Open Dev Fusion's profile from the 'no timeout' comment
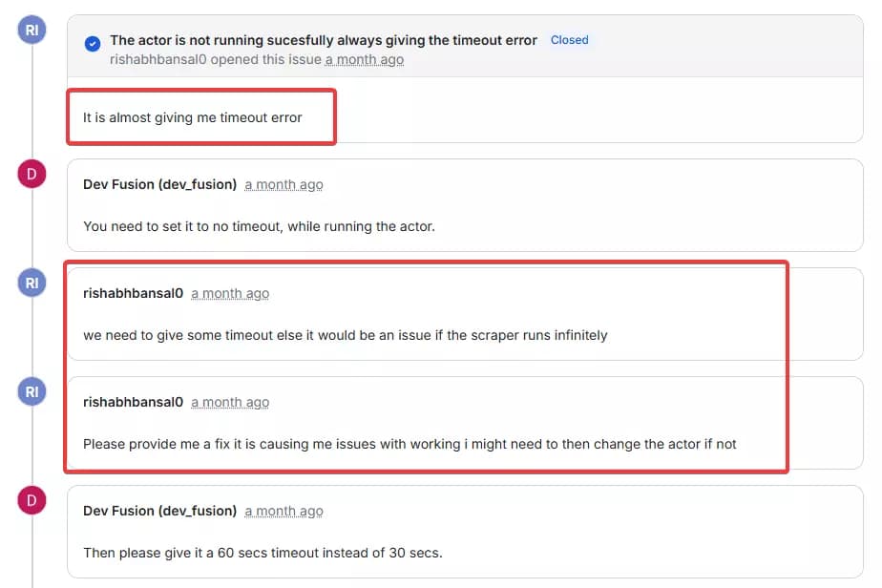The height and width of the screenshot is (588, 882). pos(159,184)
